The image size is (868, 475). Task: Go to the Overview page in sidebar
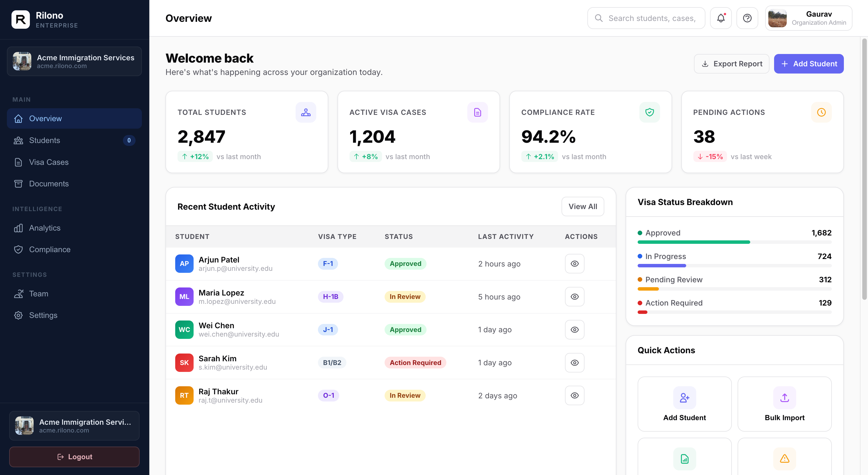[x=74, y=119]
